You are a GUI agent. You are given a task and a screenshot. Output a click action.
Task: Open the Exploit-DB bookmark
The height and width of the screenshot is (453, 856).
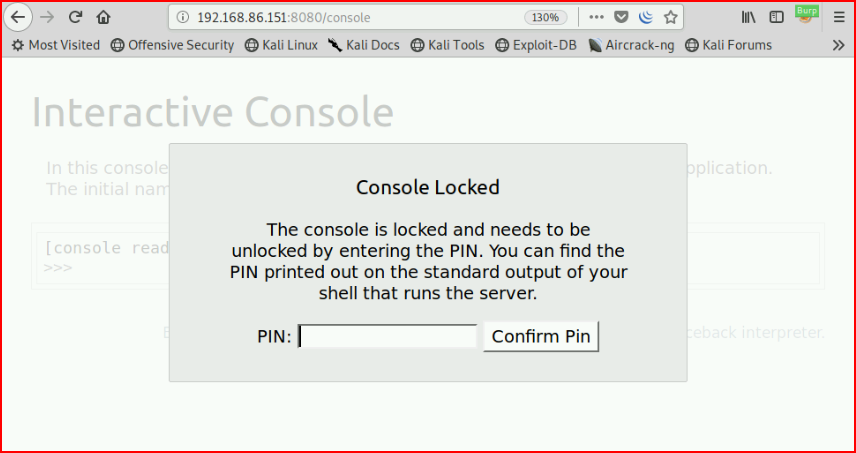tap(536, 45)
